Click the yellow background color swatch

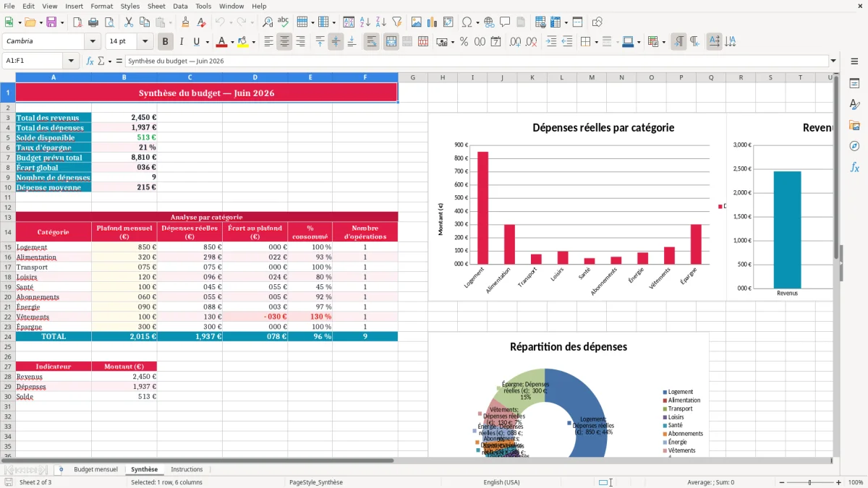244,42
